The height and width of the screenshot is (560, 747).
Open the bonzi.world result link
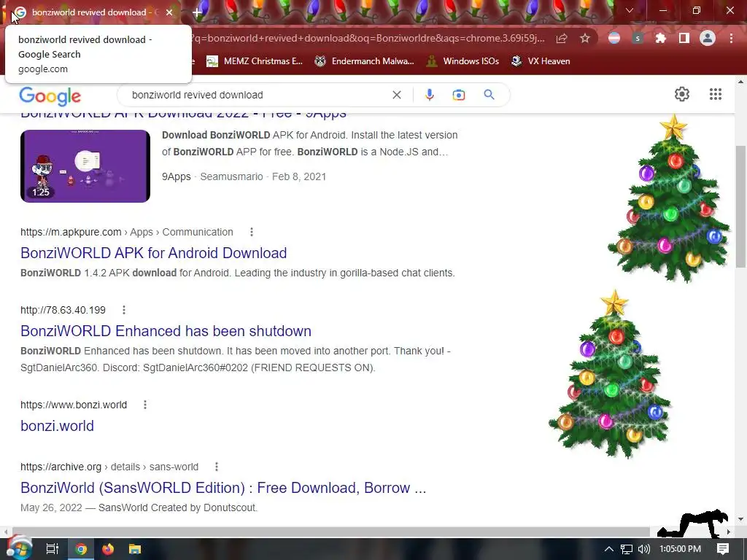pos(57,426)
